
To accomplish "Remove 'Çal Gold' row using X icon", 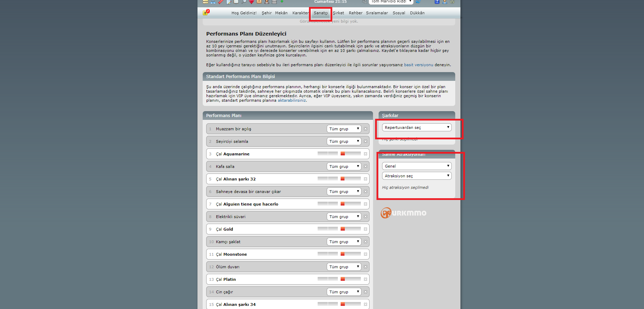I will click(x=365, y=229).
